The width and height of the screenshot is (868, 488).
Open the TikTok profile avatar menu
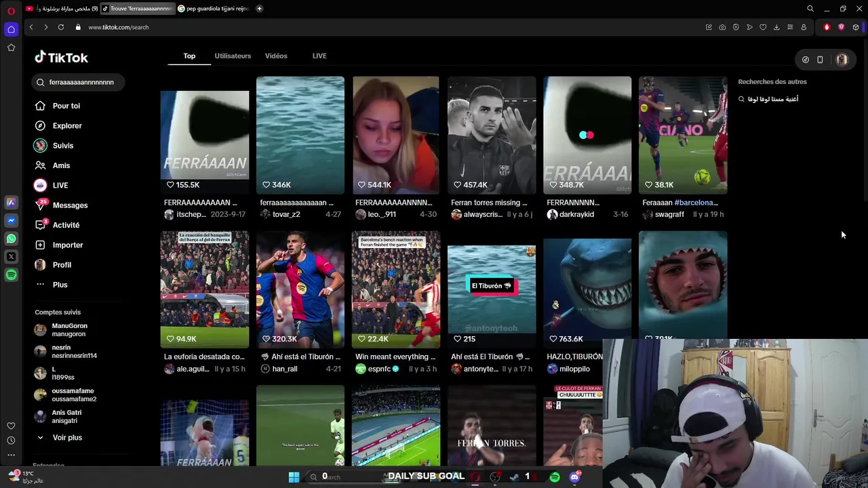[842, 60]
